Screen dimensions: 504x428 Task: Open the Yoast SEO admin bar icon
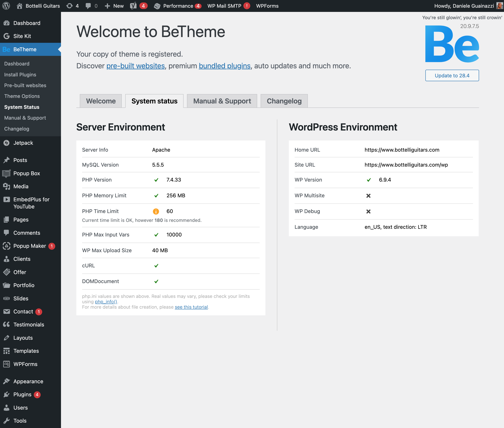[x=133, y=6]
